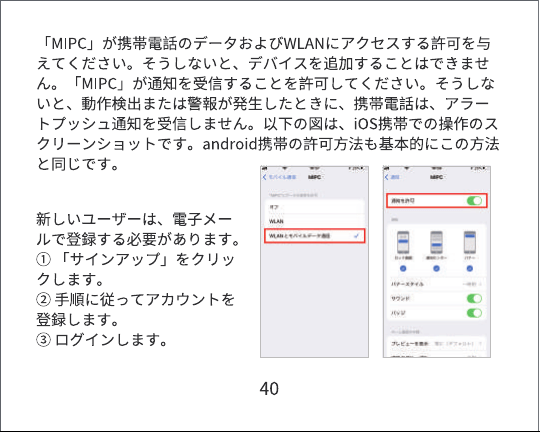Click the text 'と同じです。'

78,164
